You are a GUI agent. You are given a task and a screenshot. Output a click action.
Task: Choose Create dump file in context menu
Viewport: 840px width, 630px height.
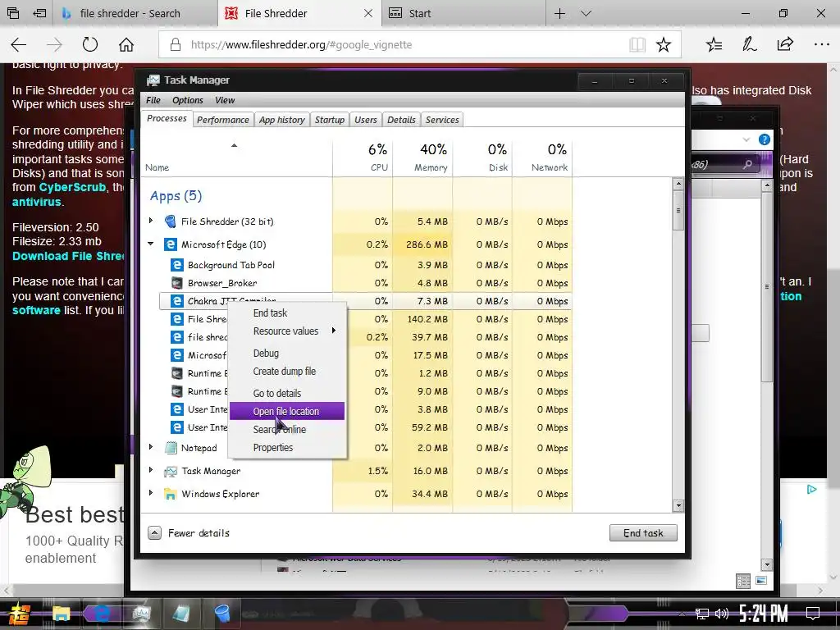(286, 372)
